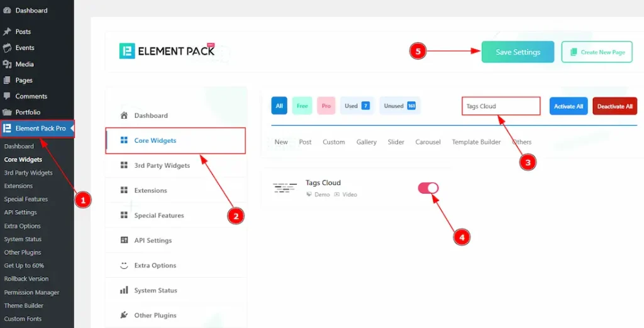Screen dimensions: 644x328
Task: Open Custom Fonts sidebar link
Action: (x=23, y=319)
